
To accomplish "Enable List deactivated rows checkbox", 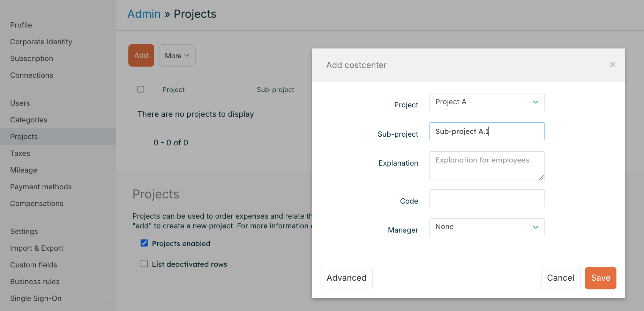I will [144, 264].
